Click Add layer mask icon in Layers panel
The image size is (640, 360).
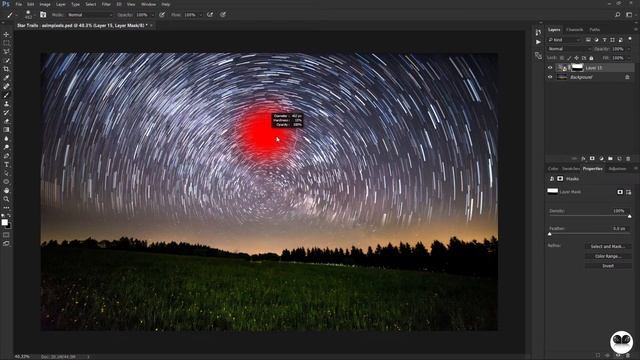(x=592, y=158)
